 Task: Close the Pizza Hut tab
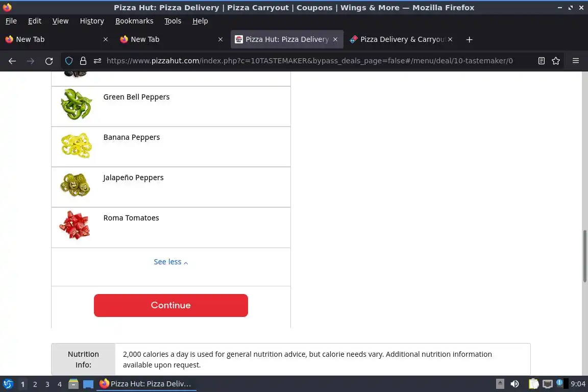point(335,39)
